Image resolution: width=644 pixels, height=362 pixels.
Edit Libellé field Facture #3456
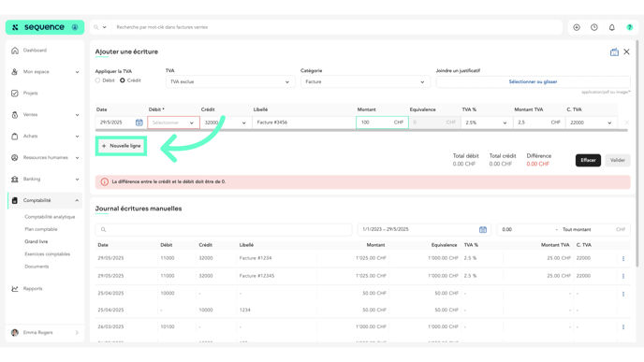pyautogui.click(x=304, y=123)
